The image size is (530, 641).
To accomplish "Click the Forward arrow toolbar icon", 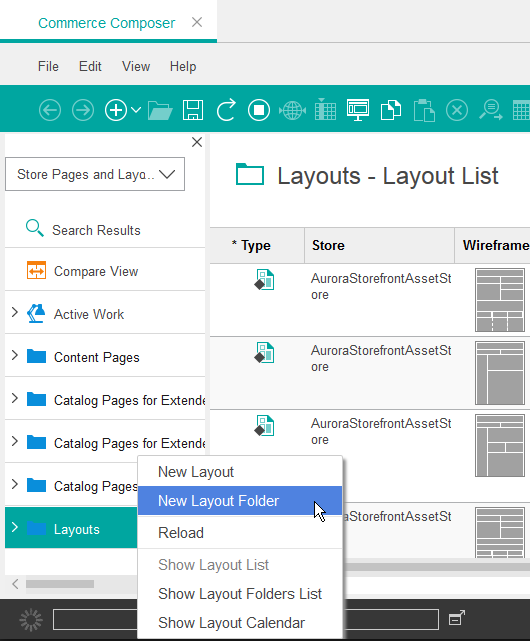I will point(83,110).
